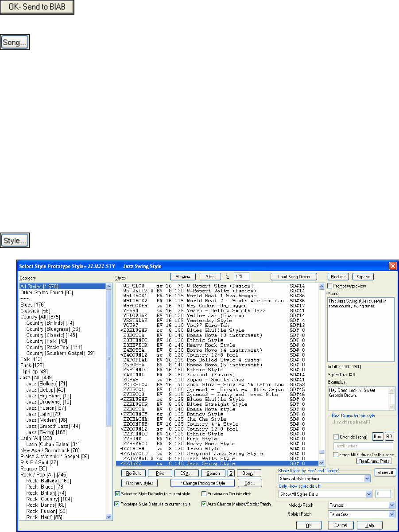Viewport: 399px width, 532px height.
Task: Uncheck Prototype Style Defaults to current style
Action: (x=117, y=504)
